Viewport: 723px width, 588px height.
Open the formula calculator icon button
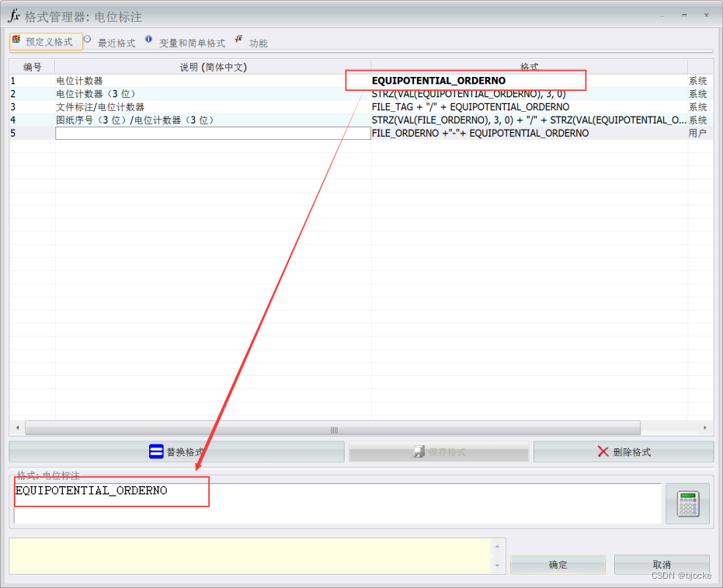pyautogui.click(x=687, y=503)
